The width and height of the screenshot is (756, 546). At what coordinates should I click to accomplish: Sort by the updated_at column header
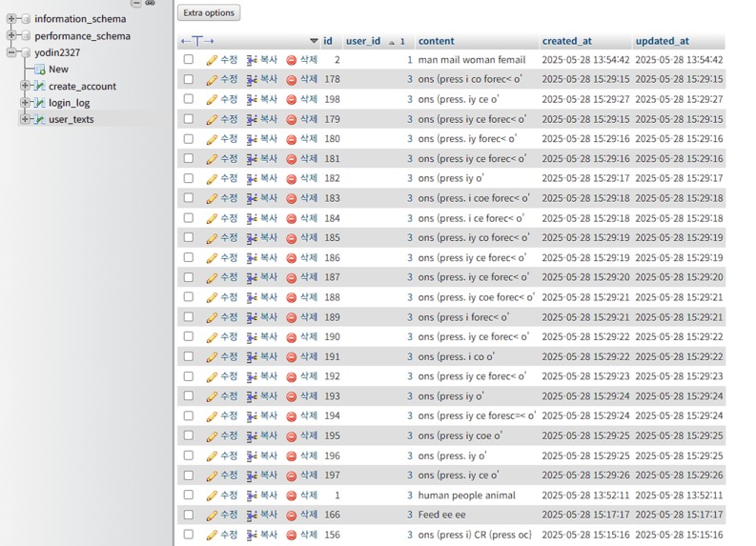coord(663,41)
